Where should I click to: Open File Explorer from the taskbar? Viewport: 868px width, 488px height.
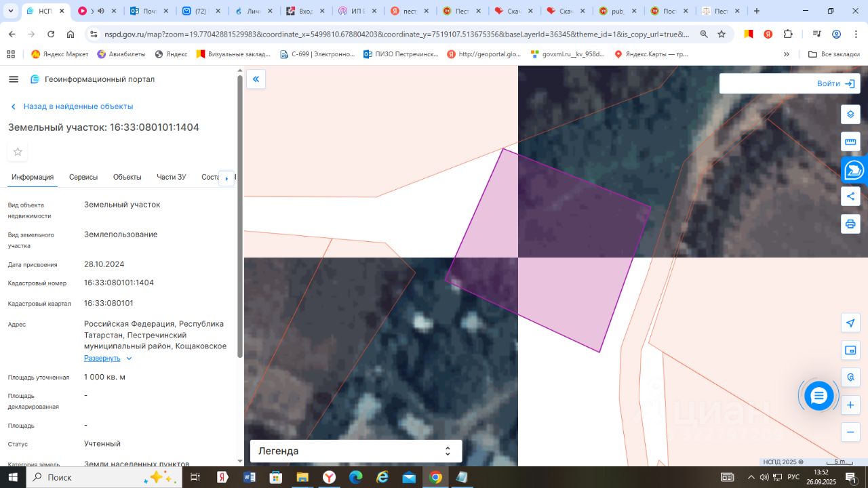(302, 477)
